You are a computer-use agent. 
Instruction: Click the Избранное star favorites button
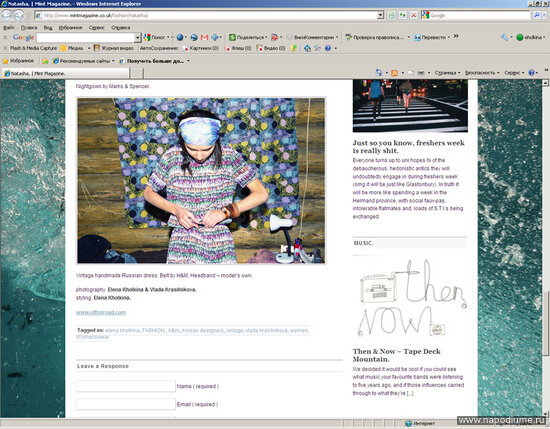click(18, 61)
